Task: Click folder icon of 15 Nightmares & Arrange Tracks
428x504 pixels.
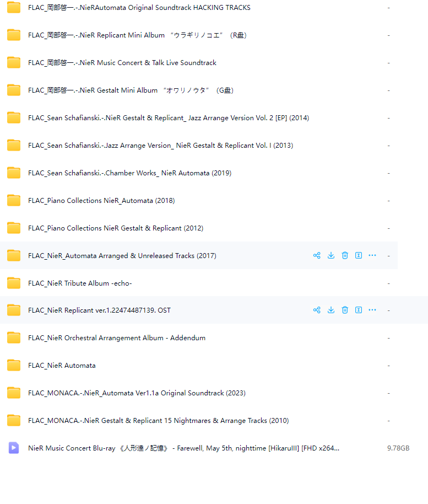Action: 14,420
